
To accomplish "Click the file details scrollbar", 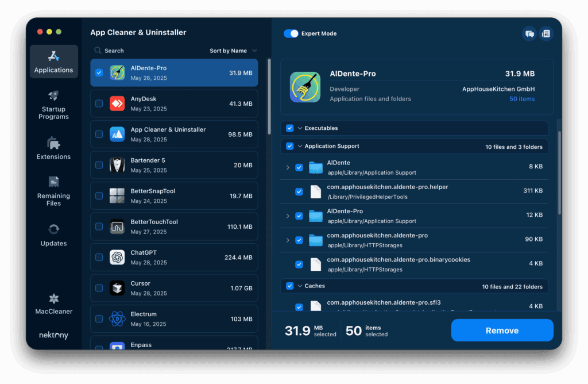I will click(559, 172).
